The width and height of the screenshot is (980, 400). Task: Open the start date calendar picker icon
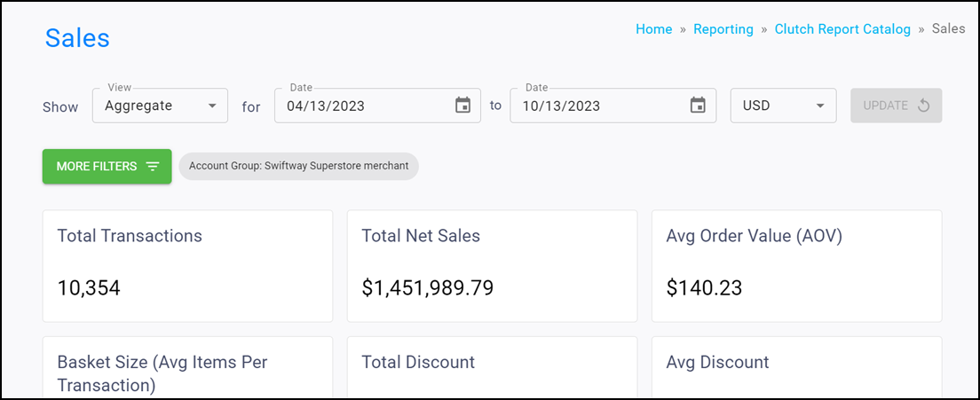[x=462, y=106]
